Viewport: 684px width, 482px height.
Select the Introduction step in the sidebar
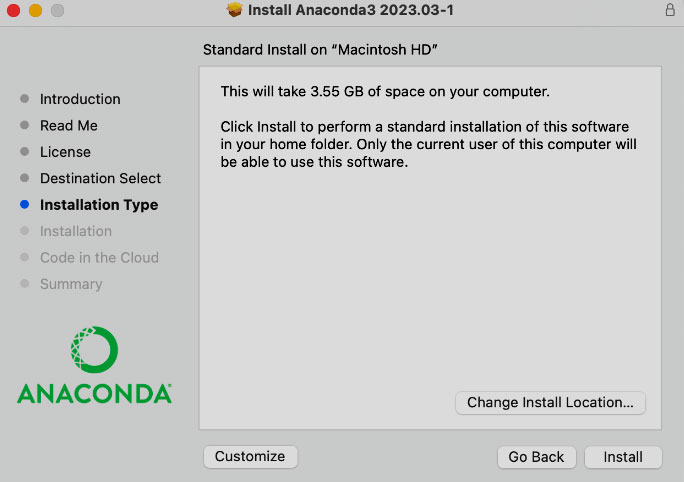pos(80,99)
